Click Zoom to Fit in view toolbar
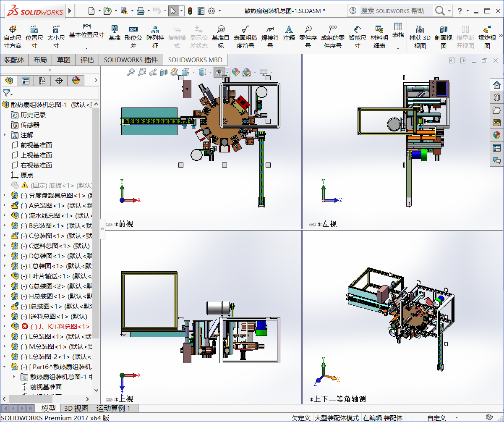The image size is (504, 422). [131, 72]
